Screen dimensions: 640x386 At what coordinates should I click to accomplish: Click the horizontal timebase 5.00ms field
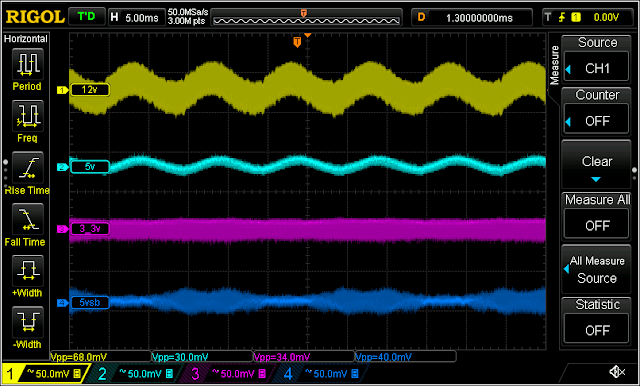click(x=136, y=18)
